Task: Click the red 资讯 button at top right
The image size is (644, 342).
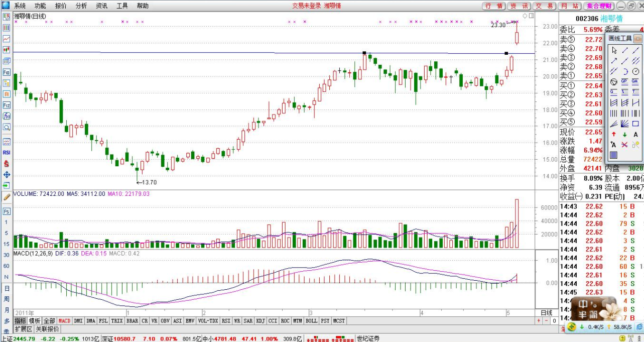Action: pos(519,6)
